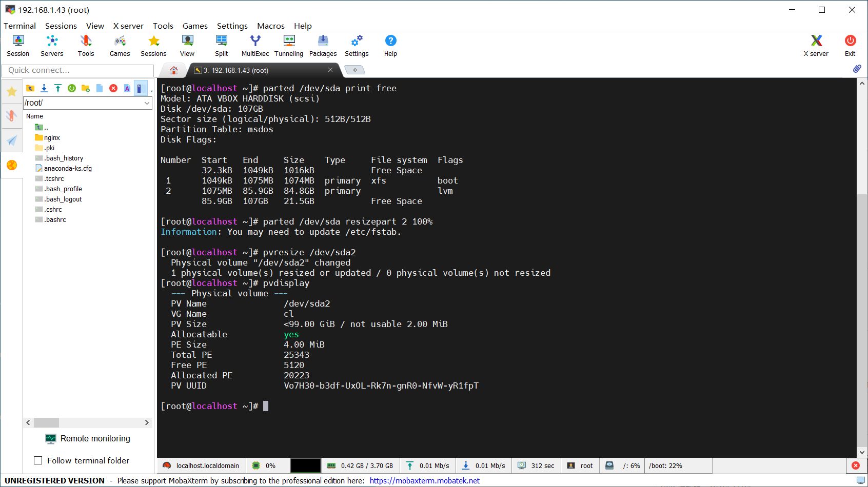868x487 pixels.
Task: Select the .bash_history file
Action: [59, 158]
